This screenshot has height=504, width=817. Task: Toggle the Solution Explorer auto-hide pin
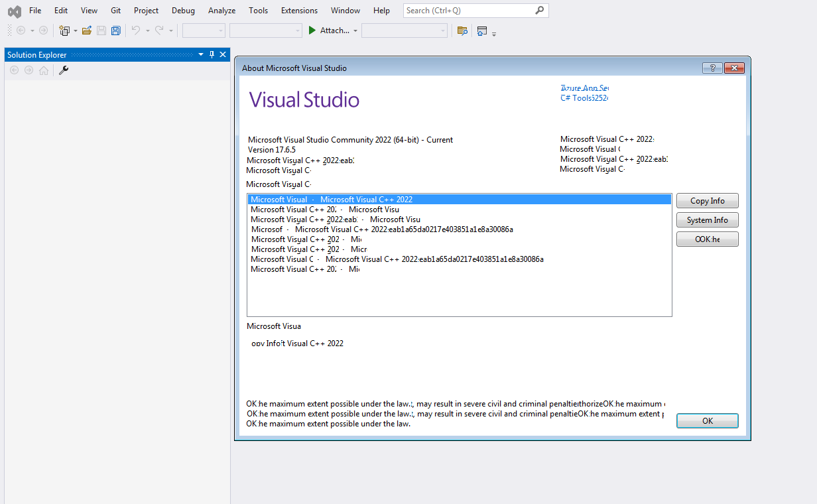tap(212, 55)
